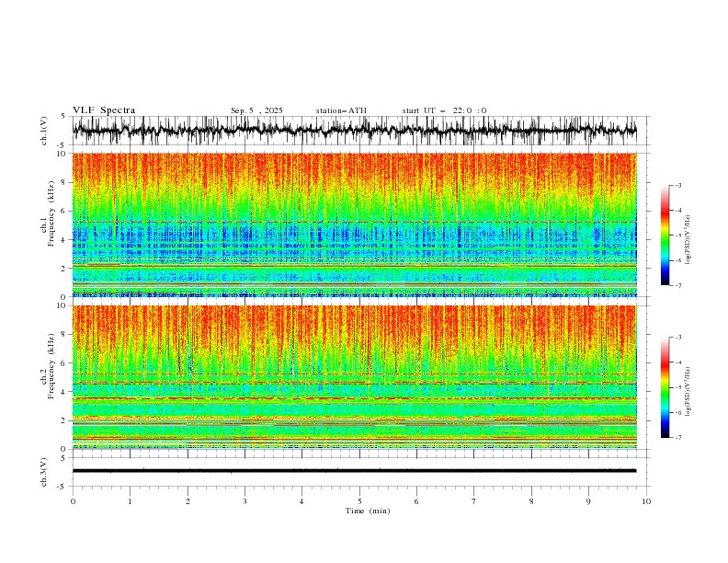
Task: Click the "start UT = 22:0 :0" label
Action: click(444, 110)
